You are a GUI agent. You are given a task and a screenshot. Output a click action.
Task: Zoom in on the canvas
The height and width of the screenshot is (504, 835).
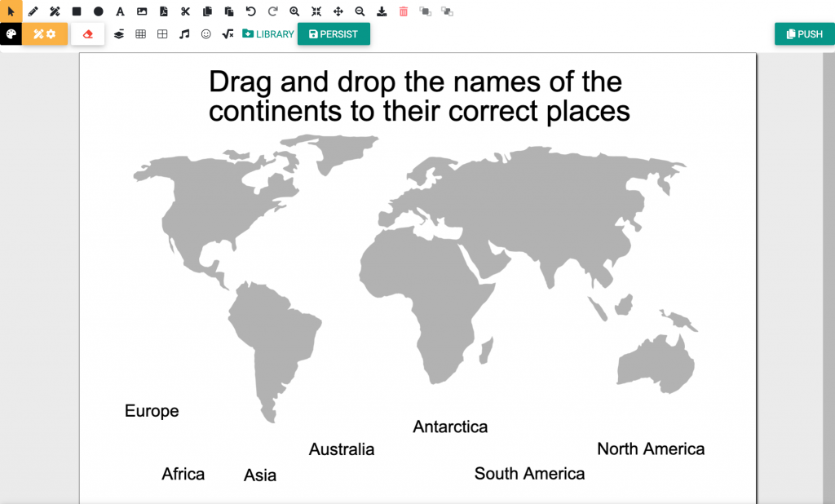pos(294,11)
